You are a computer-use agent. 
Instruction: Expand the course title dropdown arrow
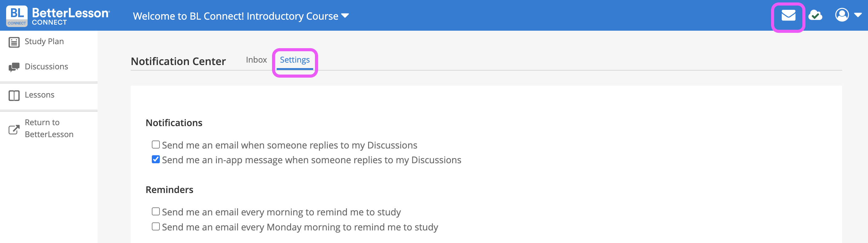(x=345, y=16)
